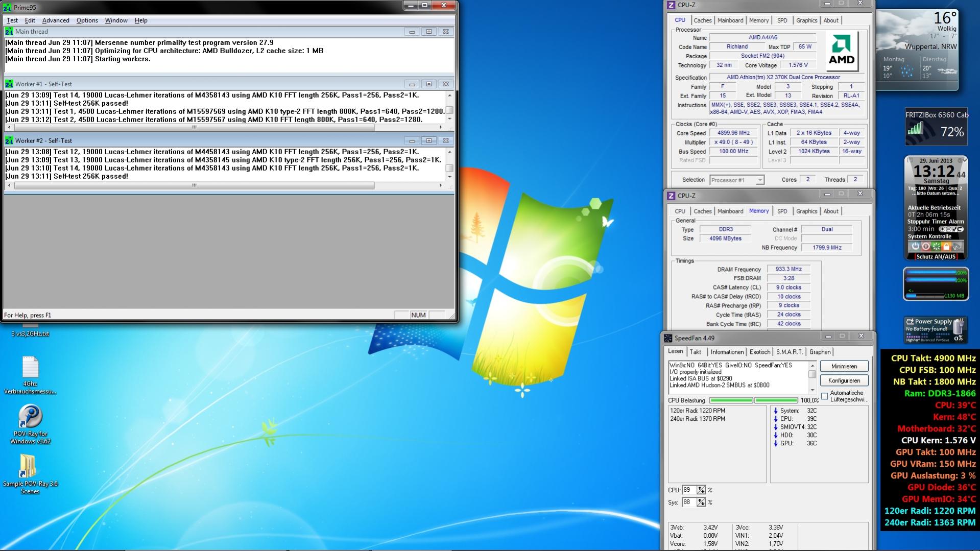Click the blue arrow icon beside System temperature
980x551 pixels.
tap(776, 411)
